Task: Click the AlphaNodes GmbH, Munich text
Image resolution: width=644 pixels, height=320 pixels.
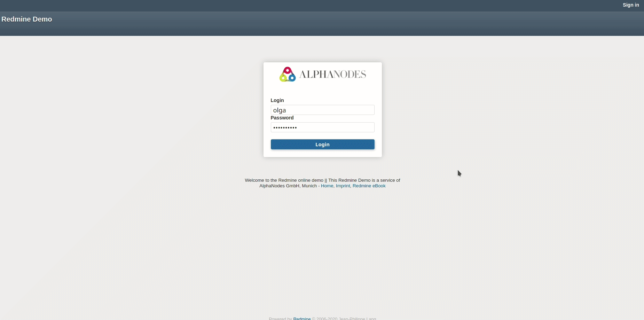Action: [x=289, y=186]
